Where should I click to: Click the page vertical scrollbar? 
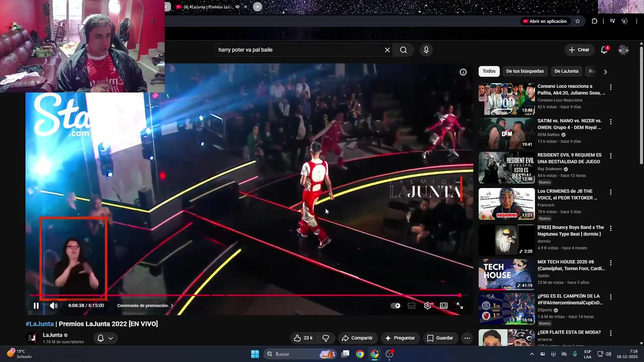(x=641, y=106)
